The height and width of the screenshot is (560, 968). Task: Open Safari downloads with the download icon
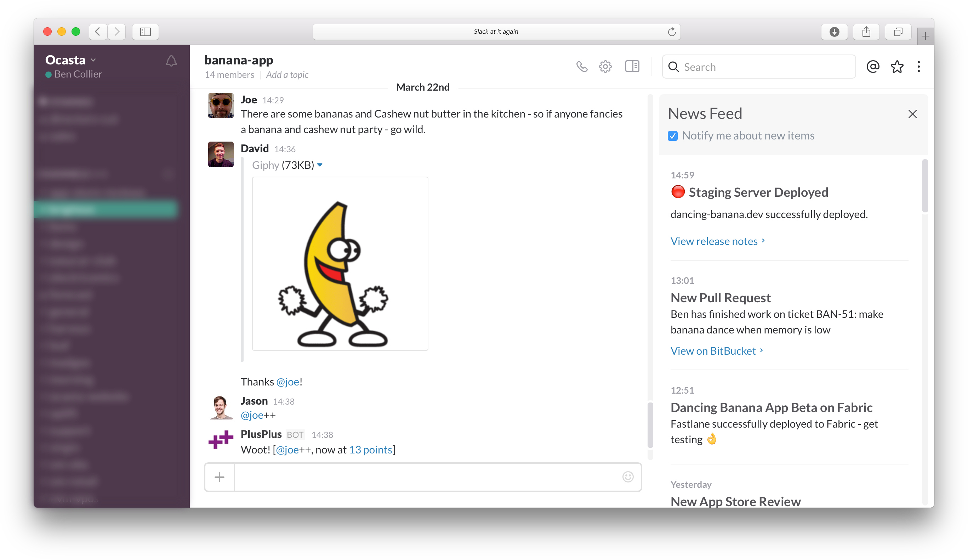click(834, 32)
